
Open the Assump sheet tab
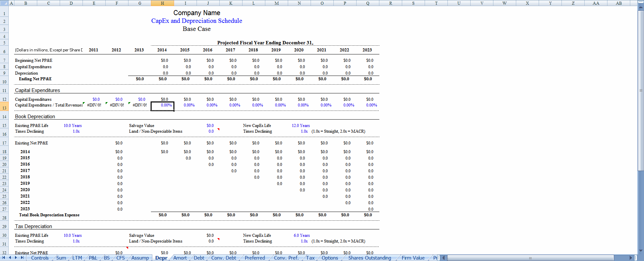pyautogui.click(x=140, y=258)
